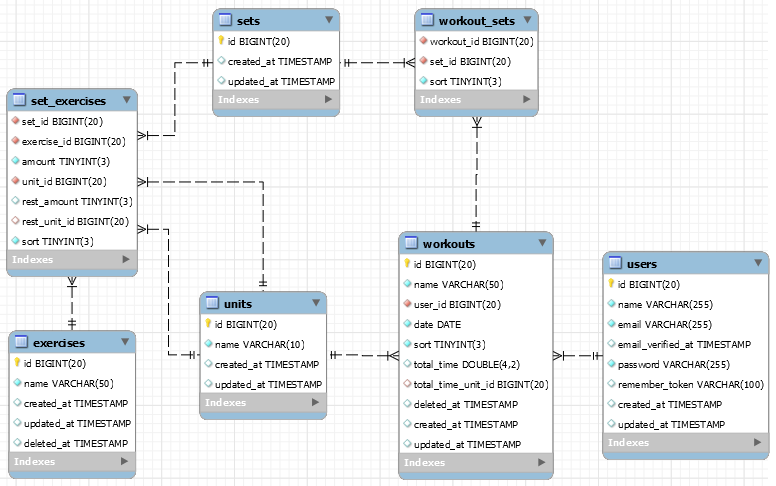The width and height of the screenshot is (776, 486).
Task: Select the workout_sets table title
Action: [477, 21]
